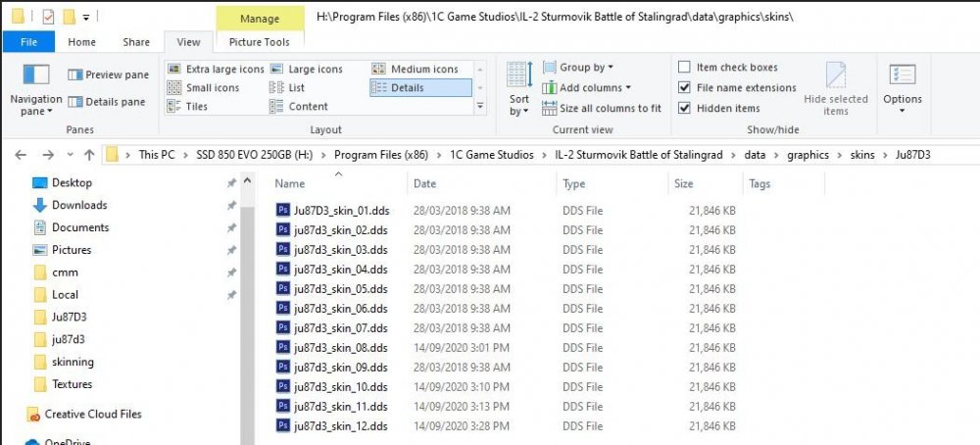Select file Ju87D3_skin_01.dds icon
This screenshot has height=445, width=980.
pos(283,211)
